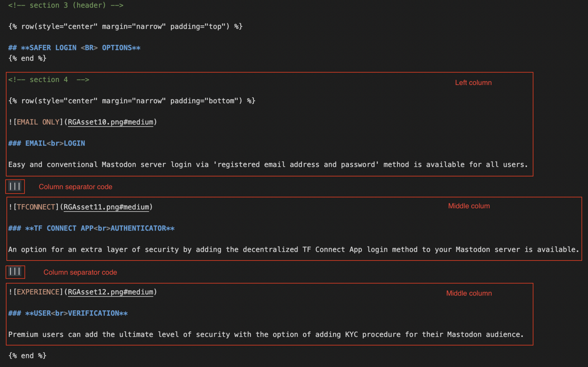Screen dimensions: 588x367
Task: Select the SAFER LOGIN OPTIONS heading
Action: click(74, 48)
